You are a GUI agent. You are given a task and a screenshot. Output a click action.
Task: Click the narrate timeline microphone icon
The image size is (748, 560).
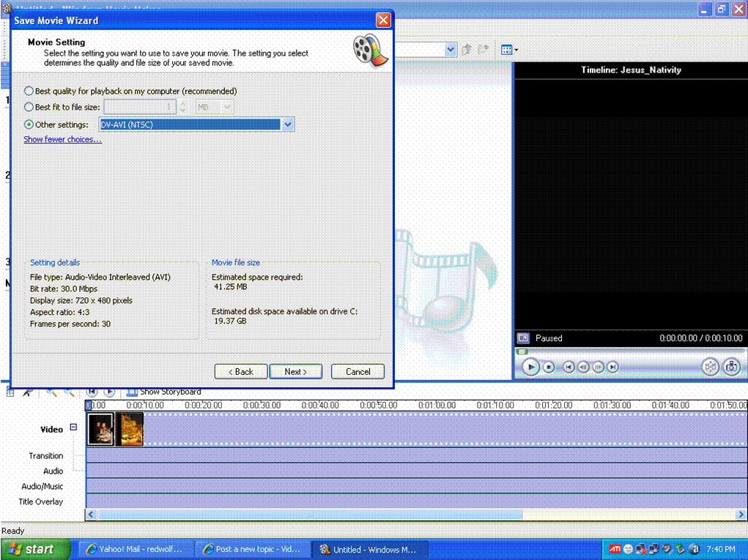[28, 392]
